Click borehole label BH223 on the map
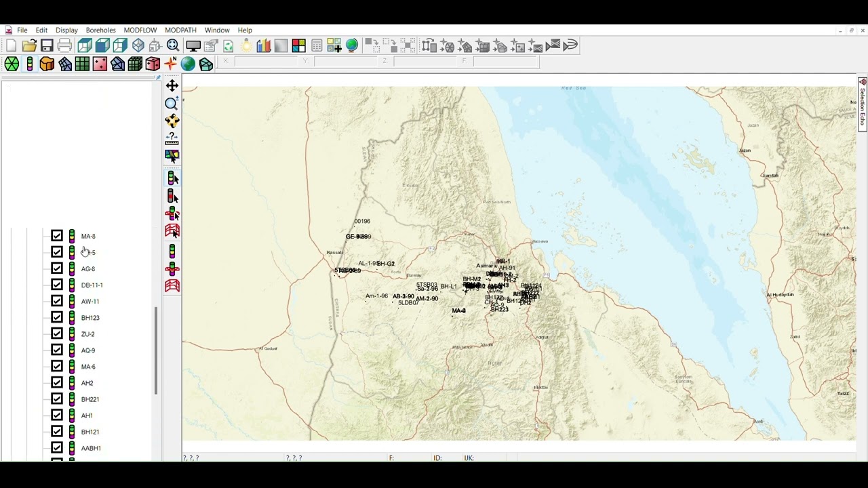The image size is (868, 488). coord(499,310)
